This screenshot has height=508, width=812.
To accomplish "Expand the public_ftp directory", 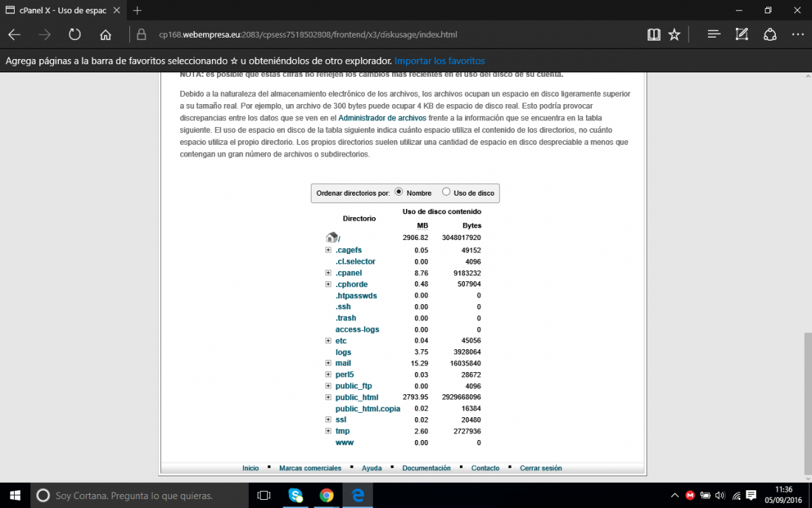I will [328, 385].
